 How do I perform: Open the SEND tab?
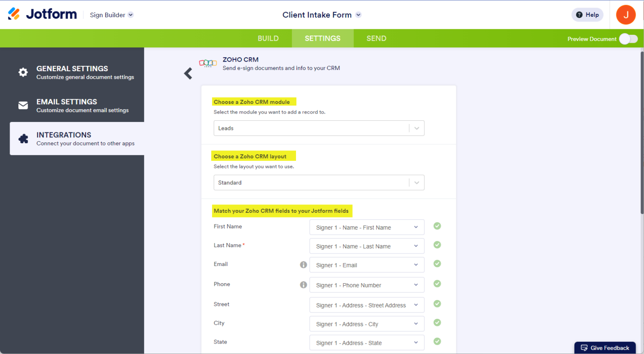click(x=376, y=38)
